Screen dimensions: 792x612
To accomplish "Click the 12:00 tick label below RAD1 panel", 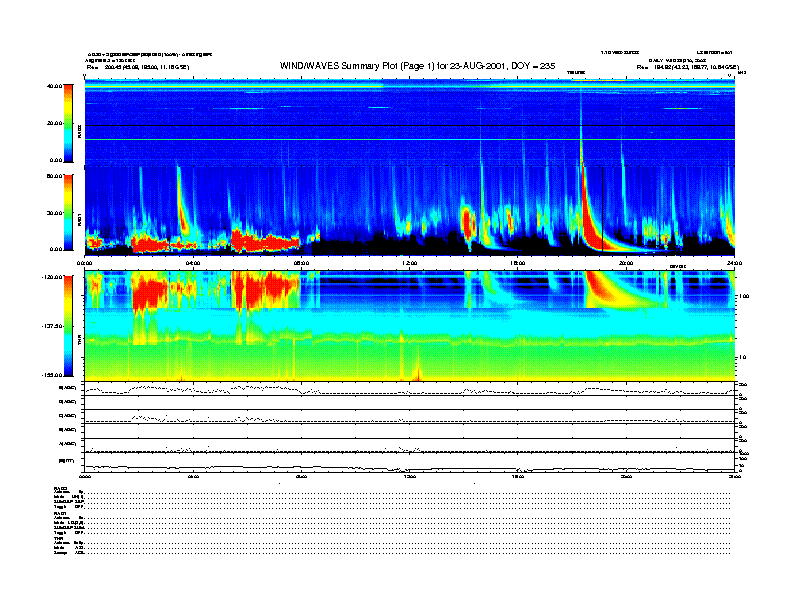I will [x=410, y=263].
